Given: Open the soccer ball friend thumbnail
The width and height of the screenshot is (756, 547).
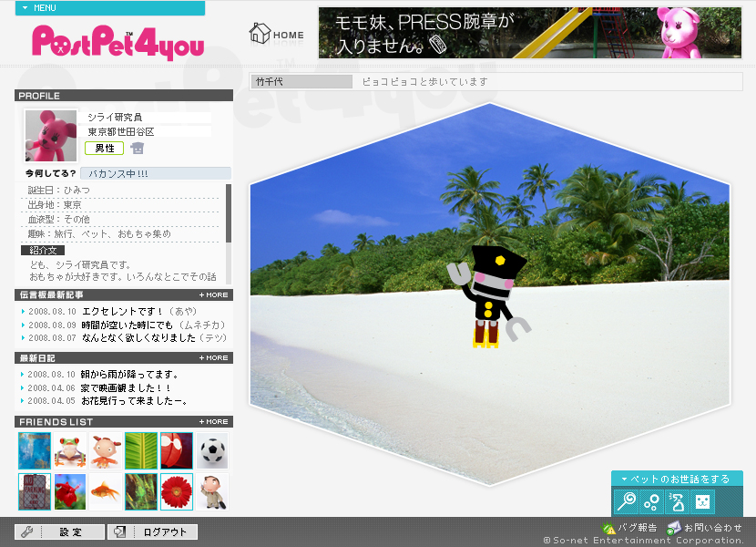Looking at the screenshot, I should [212, 450].
